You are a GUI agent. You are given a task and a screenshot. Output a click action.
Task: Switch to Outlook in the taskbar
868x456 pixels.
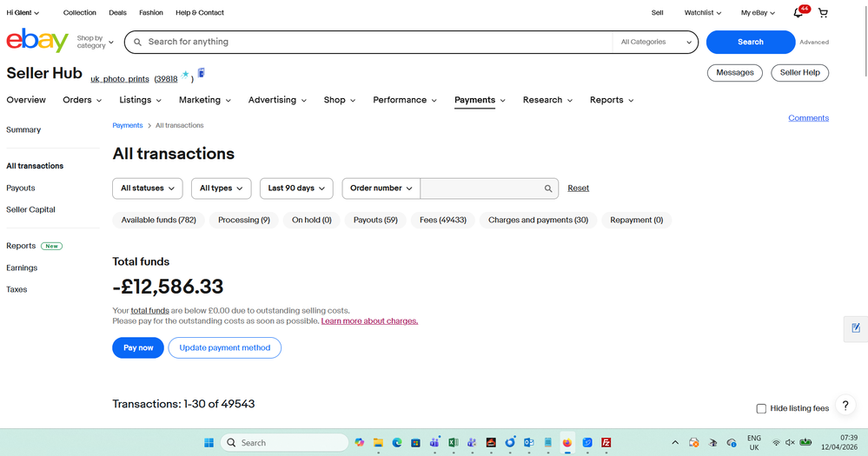coord(528,443)
